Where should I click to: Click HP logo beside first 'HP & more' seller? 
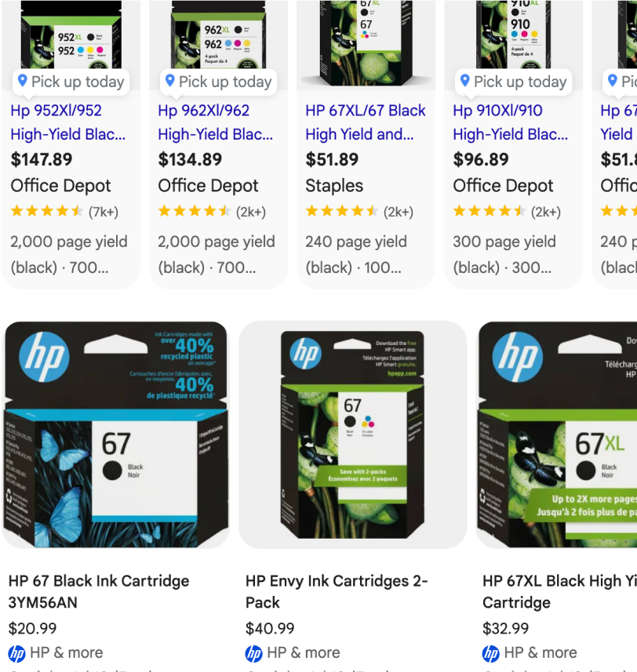pos(16,653)
